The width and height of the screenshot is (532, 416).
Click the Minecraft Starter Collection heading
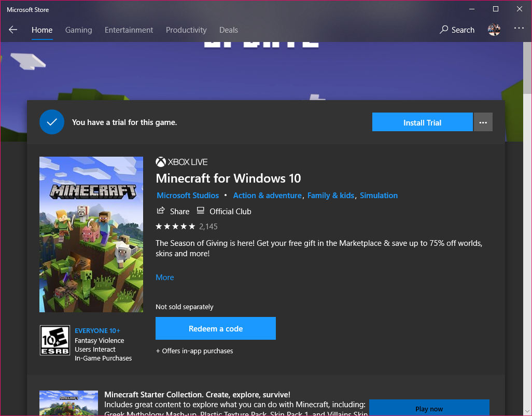pos(197,394)
